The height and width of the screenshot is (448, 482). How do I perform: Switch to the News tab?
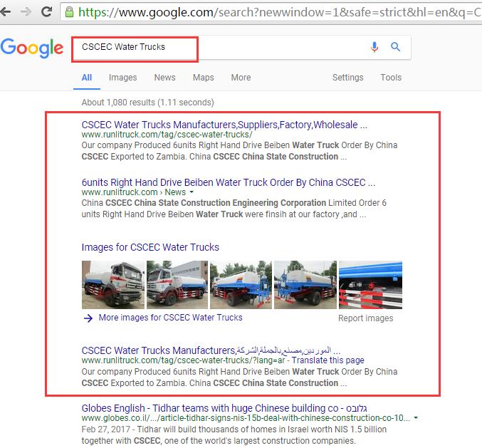pos(164,78)
